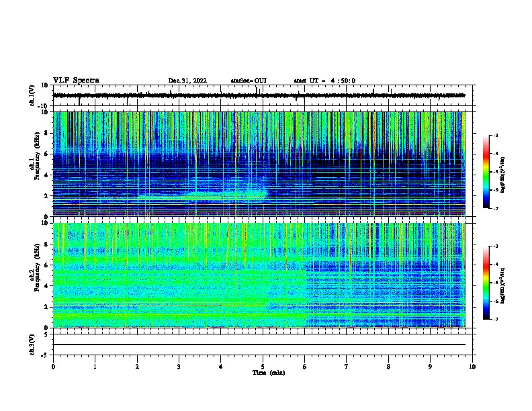Click the "ch.3(V)" axis label
This screenshot has width=532, height=411.
32,345
